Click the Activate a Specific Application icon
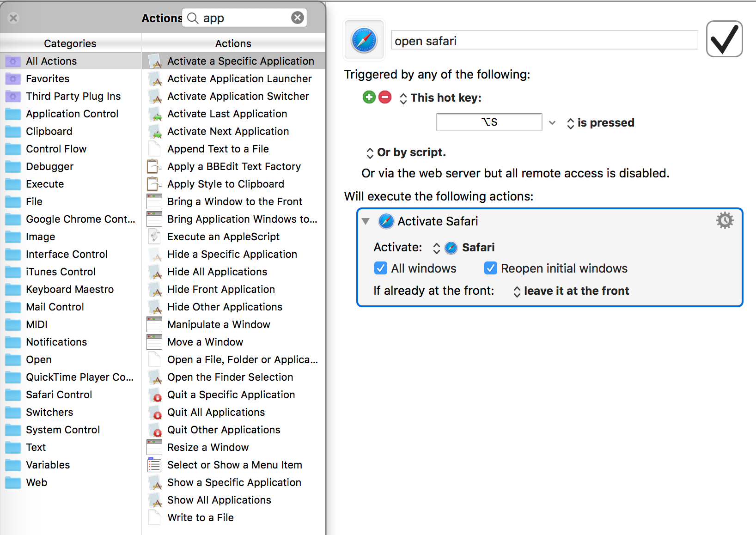The width and height of the screenshot is (756, 535). click(x=155, y=61)
